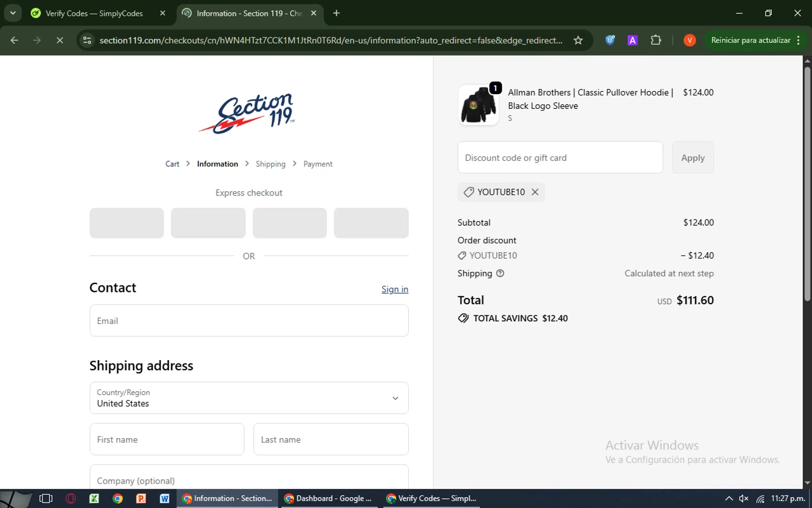Viewport: 812px width, 508px height.
Task: Go forward in browser history
Action: (37, 40)
